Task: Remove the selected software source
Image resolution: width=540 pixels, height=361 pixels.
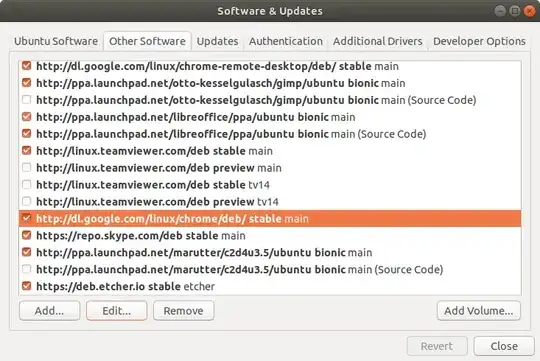Action: (x=183, y=311)
